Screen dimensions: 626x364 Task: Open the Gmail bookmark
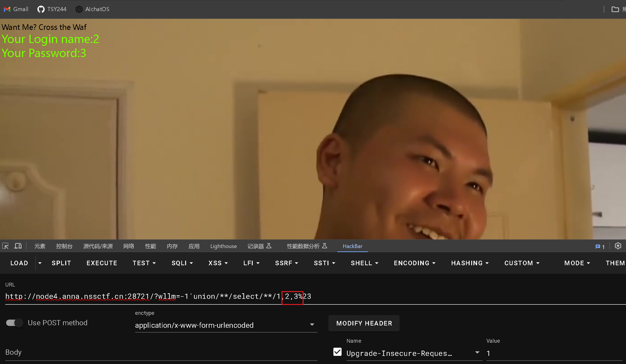[x=16, y=9]
